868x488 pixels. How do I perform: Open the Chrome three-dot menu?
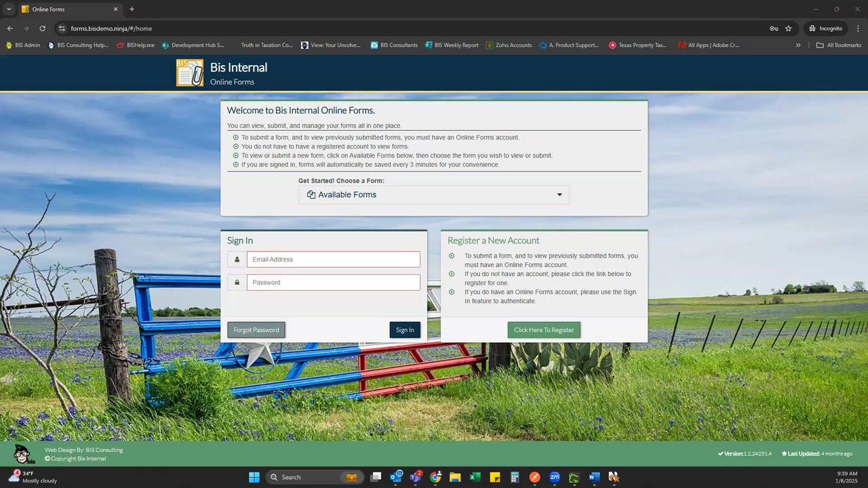click(858, 28)
